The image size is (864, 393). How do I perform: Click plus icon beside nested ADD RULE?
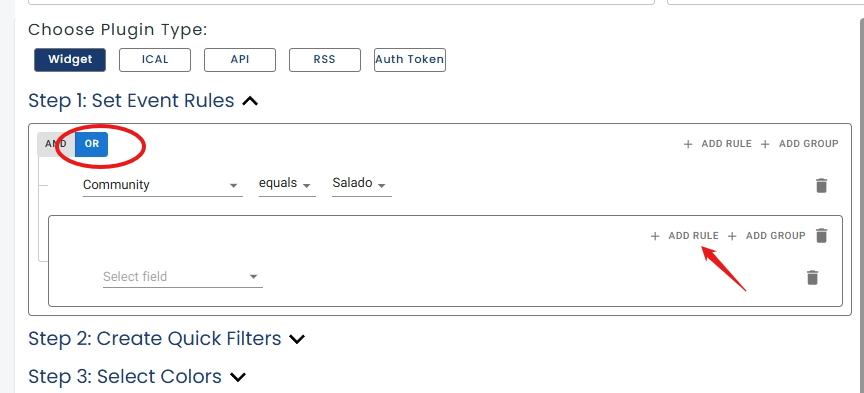(655, 236)
